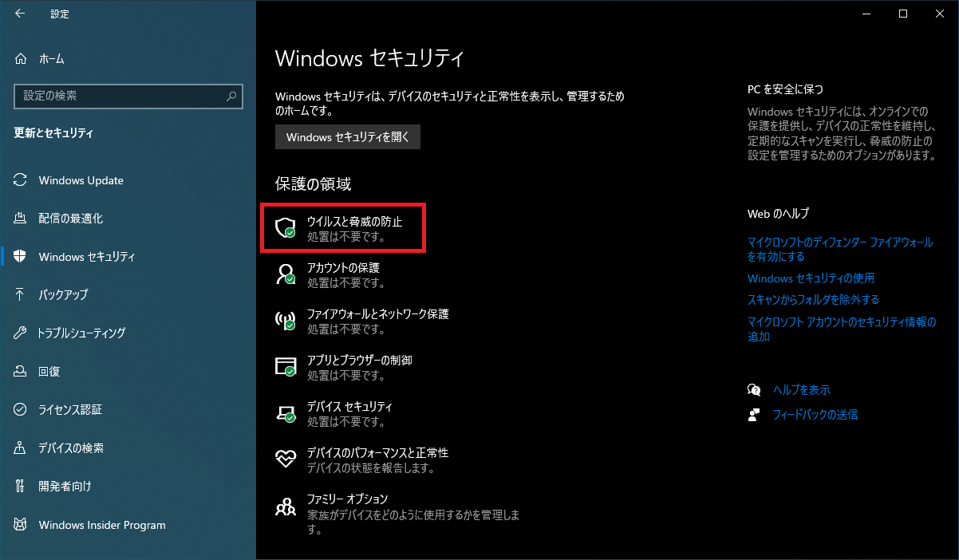Screen dimensions: 959x560
Task: Open マイクロソフトのディフェンダー ファイアウォール help link
Action: click(x=840, y=248)
